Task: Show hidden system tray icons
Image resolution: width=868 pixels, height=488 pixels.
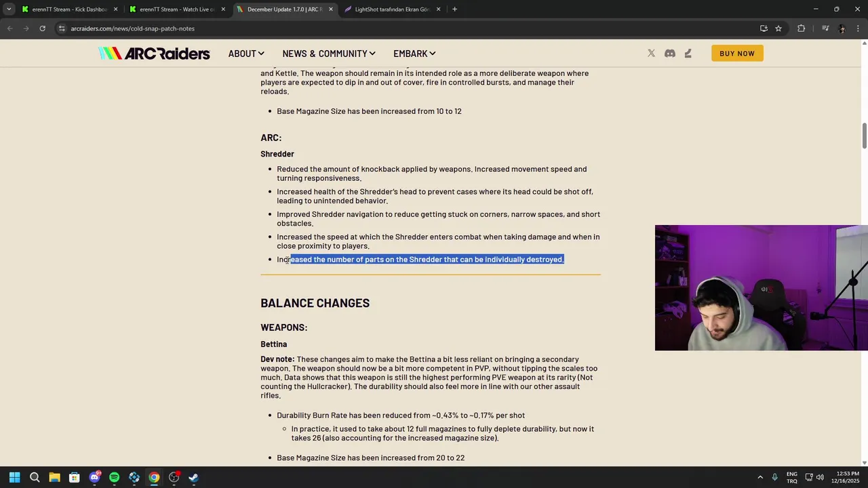Action: [x=760, y=477]
